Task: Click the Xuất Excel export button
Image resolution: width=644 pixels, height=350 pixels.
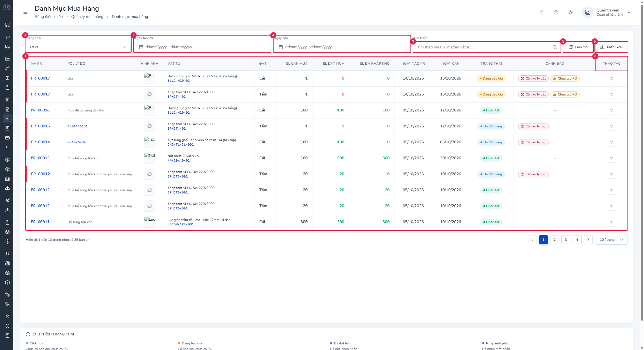Action: coord(611,47)
